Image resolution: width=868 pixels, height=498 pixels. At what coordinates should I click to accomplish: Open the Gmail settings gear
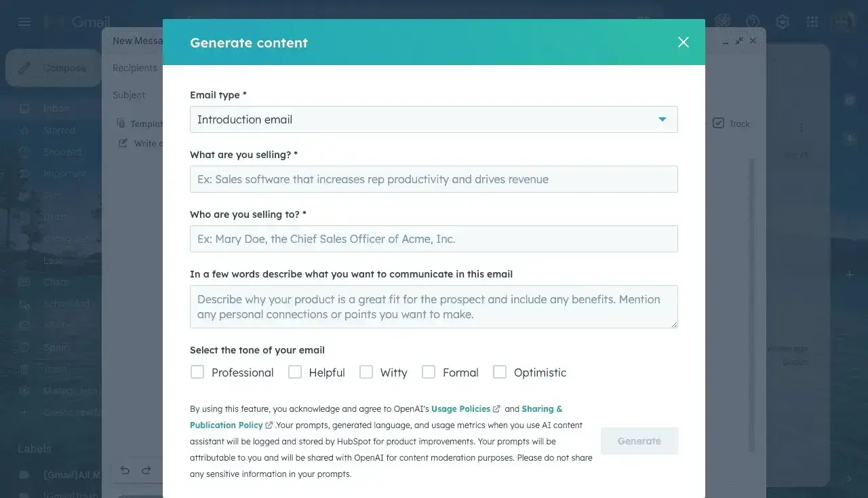[x=783, y=21]
